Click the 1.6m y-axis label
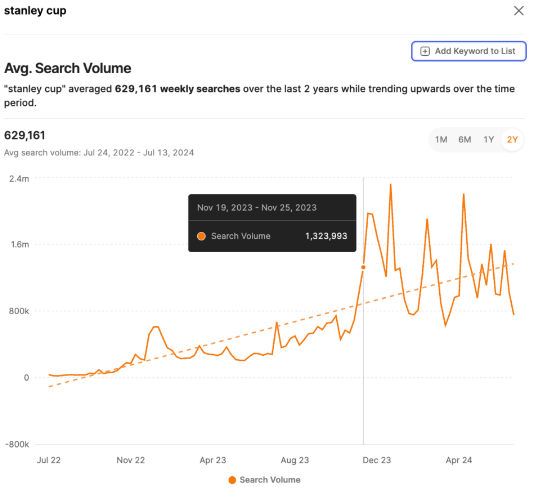Screen dimensions: 534x499 20,245
